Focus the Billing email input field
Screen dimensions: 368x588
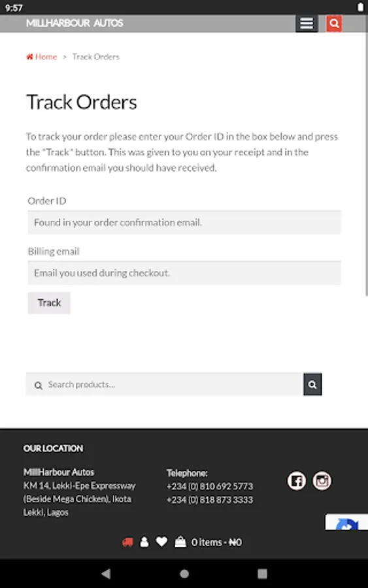[184, 273]
